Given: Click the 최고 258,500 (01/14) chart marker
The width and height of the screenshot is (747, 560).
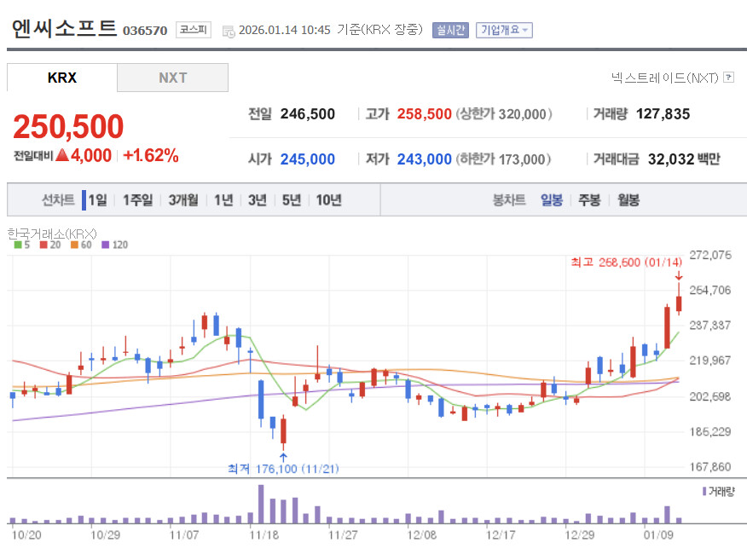Looking at the screenshot, I should point(626,263).
